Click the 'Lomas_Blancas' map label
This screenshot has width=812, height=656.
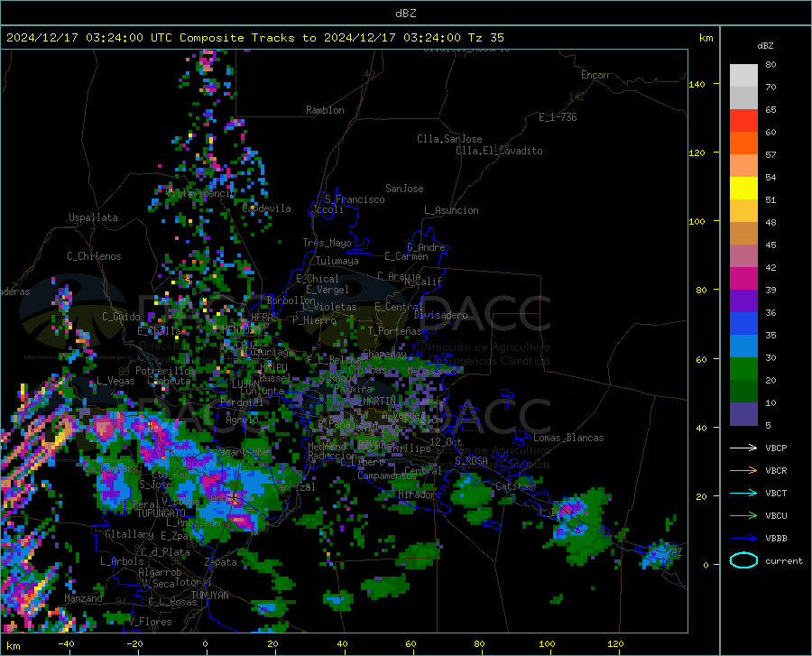(568, 438)
